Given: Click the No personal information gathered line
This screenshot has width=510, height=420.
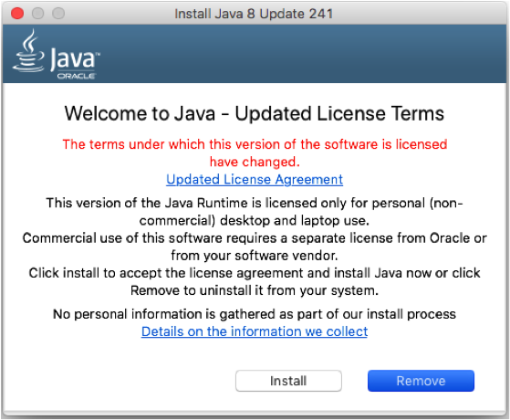Looking at the screenshot, I should point(255,314).
